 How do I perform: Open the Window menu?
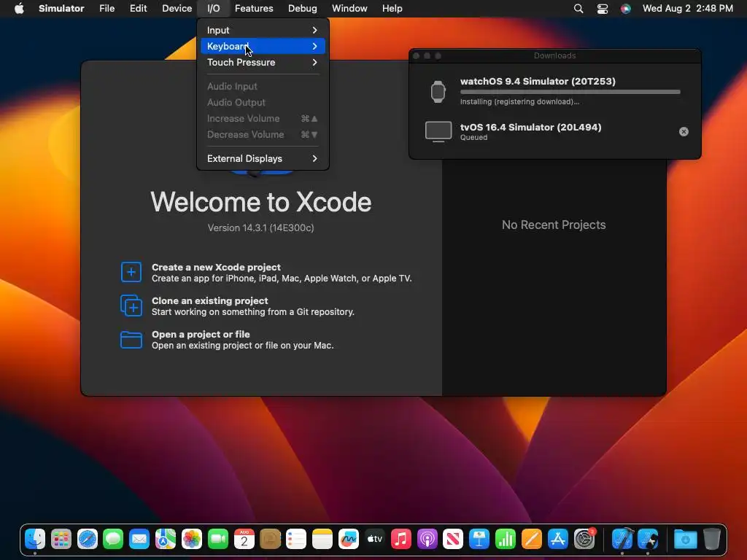pos(349,8)
